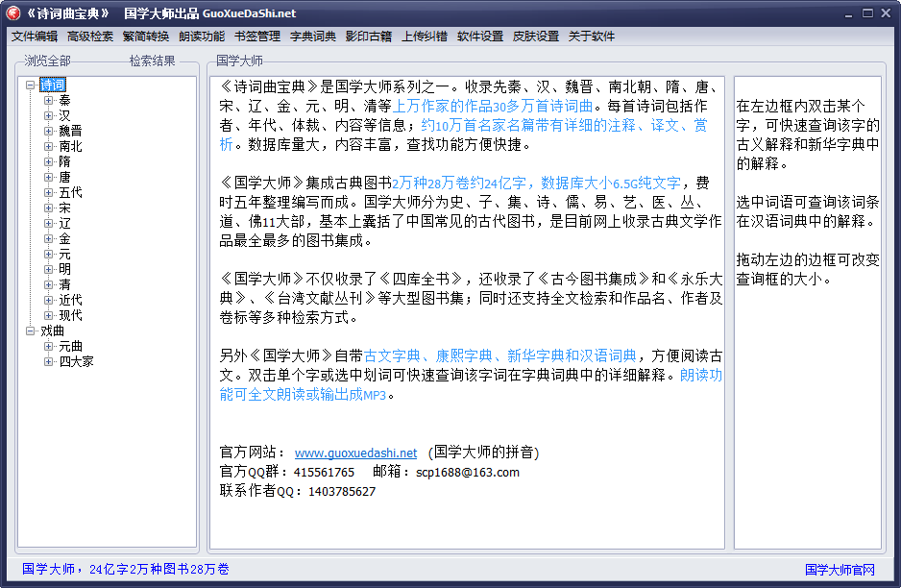Select the 诗词 tree item
901x588 pixels.
tap(53, 86)
